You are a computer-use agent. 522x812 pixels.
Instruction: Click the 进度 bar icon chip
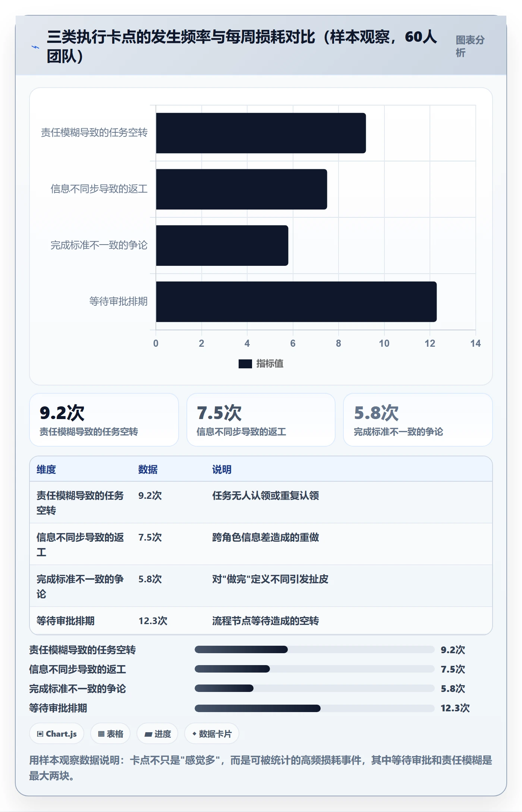tap(157, 734)
